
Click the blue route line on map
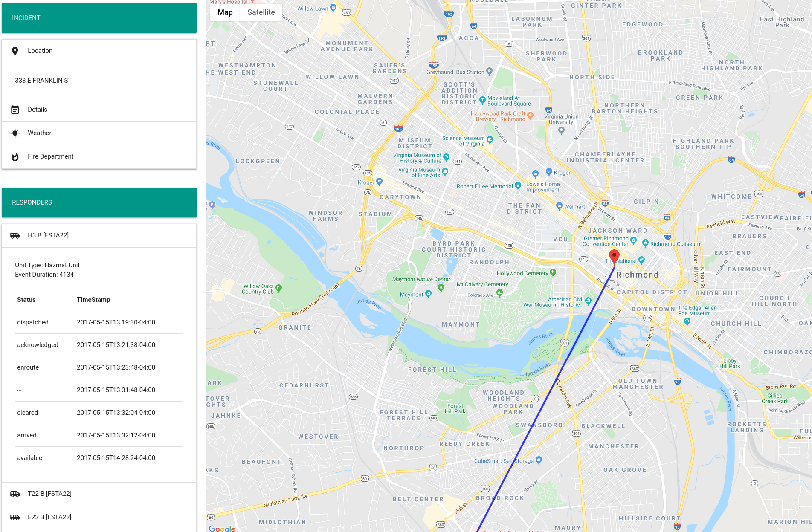coord(546,399)
